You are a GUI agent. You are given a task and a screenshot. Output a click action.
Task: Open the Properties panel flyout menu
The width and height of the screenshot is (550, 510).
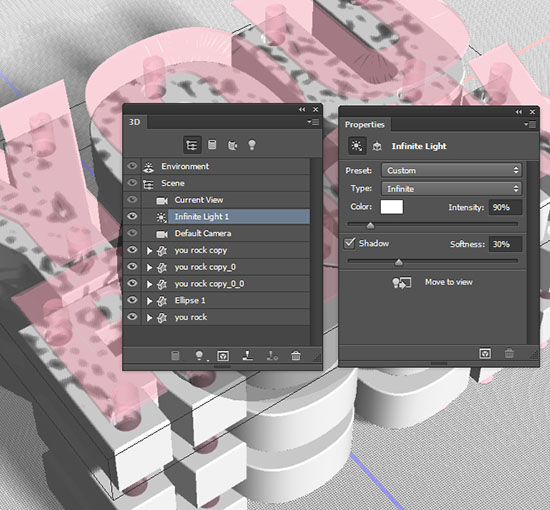click(530, 125)
